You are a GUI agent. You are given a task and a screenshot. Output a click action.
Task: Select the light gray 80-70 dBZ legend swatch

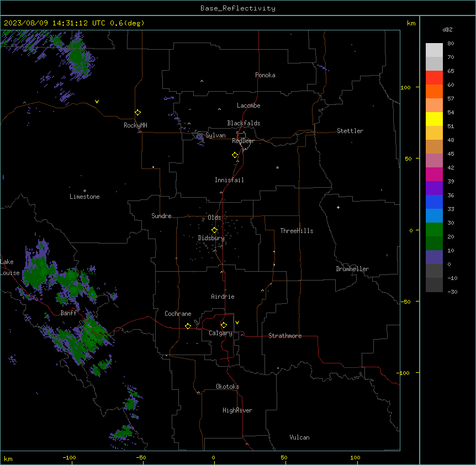[434, 50]
